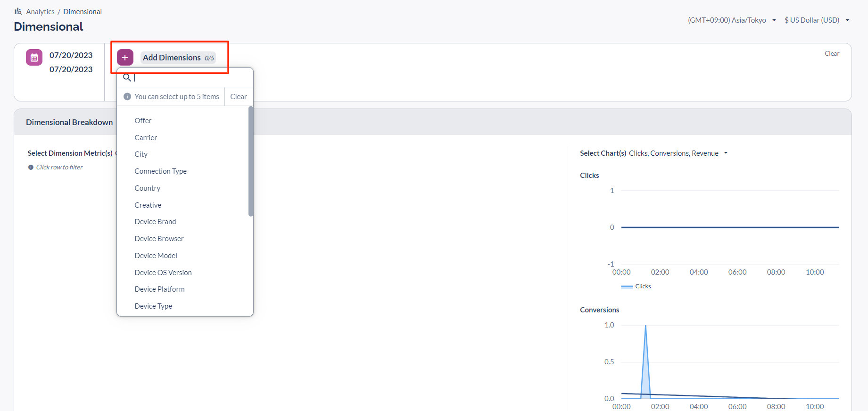Pick Connection Type from the list
Viewport: 868px width, 411px height.
(x=160, y=171)
